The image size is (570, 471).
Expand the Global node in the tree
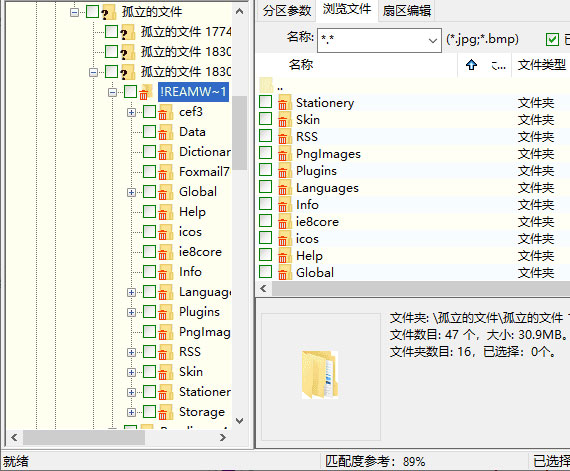click(131, 192)
